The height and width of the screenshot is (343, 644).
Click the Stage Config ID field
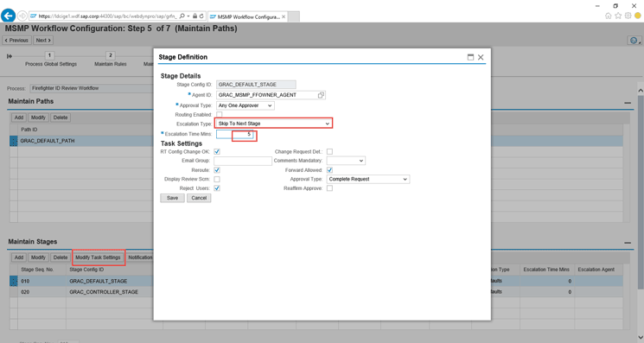[x=256, y=85]
